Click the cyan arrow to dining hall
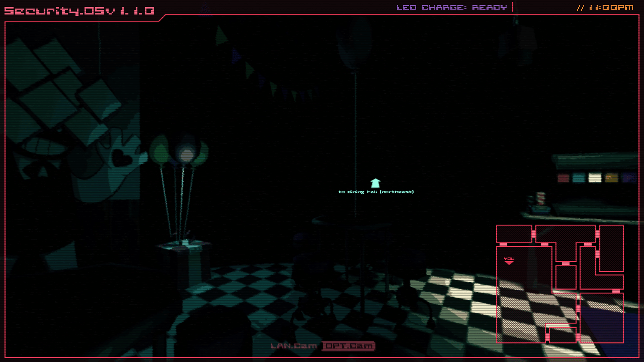644x362 pixels. pos(375,183)
